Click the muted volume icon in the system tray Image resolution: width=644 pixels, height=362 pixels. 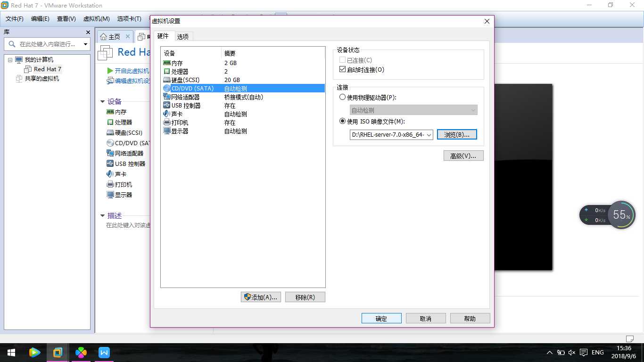[572, 353]
